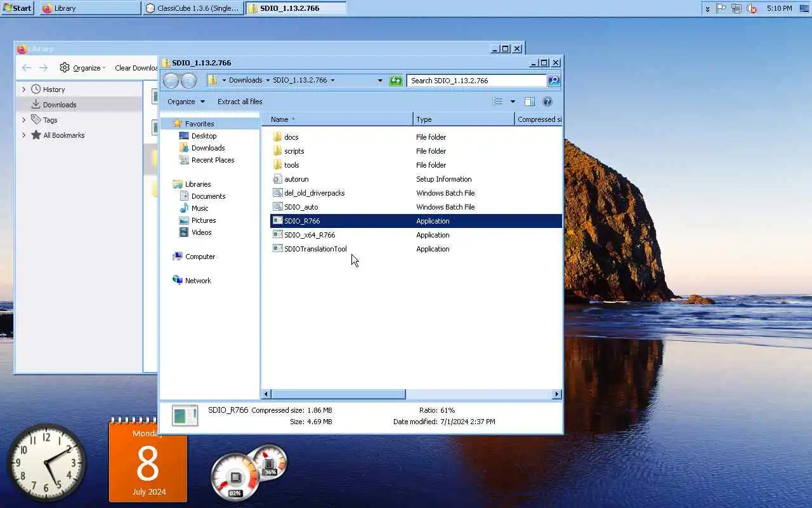Select the SDIO_R766 application
This screenshot has width=812, height=508.
416,221
